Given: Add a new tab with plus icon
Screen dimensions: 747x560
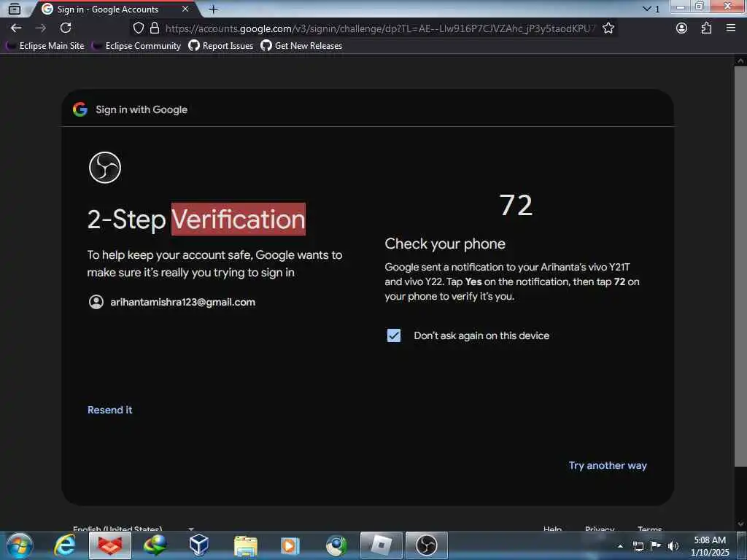Looking at the screenshot, I should click(x=214, y=9).
